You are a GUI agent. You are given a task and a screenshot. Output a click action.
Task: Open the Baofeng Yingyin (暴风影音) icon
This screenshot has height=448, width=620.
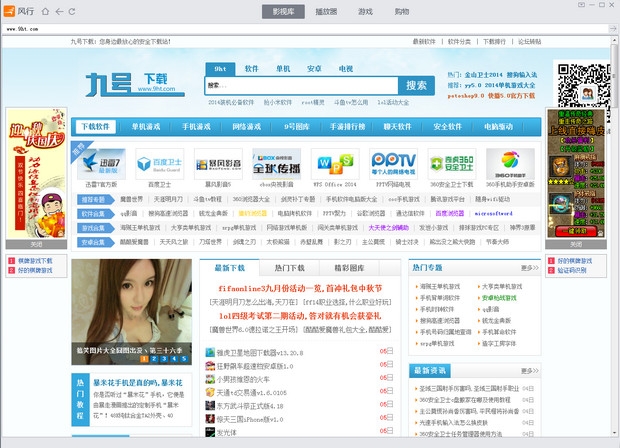pyautogui.click(x=217, y=163)
